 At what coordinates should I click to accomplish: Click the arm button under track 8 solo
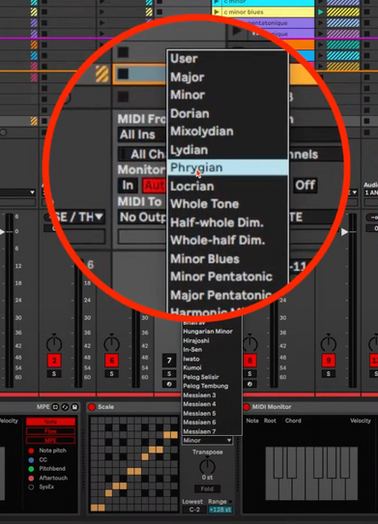pyautogui.click(x=250, y=384)
